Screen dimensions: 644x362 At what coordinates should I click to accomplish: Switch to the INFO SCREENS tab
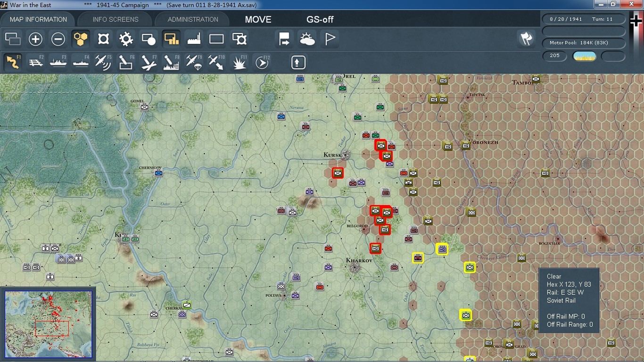tap(116, 19)
